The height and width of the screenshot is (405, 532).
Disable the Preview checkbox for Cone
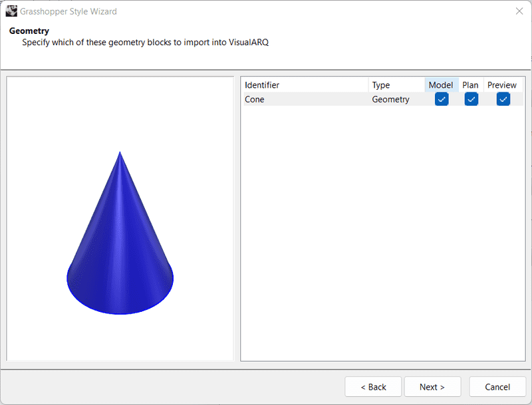pos(503,99)
